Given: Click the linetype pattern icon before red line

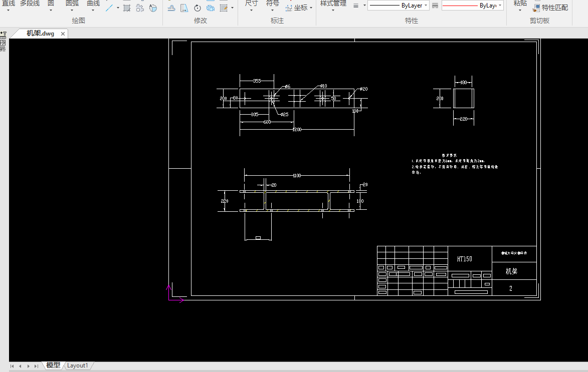Looking at the screenshot, I should coord(435,6).
